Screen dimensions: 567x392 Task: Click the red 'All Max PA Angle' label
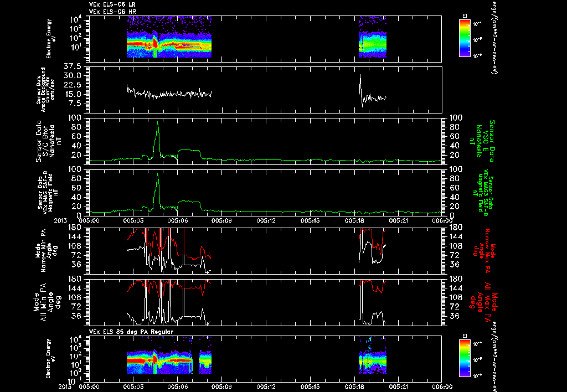[x=484, y=302]
